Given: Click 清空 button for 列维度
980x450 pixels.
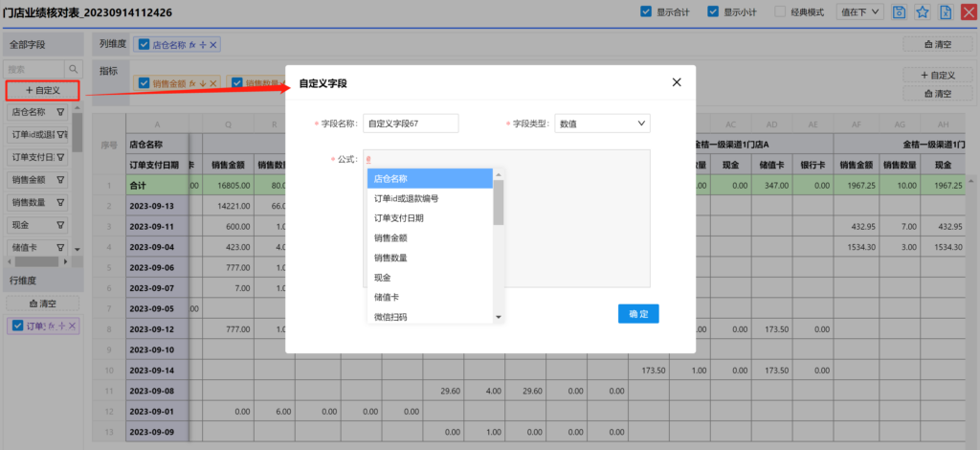Looking at the screenshot, I should click(938, 44).
